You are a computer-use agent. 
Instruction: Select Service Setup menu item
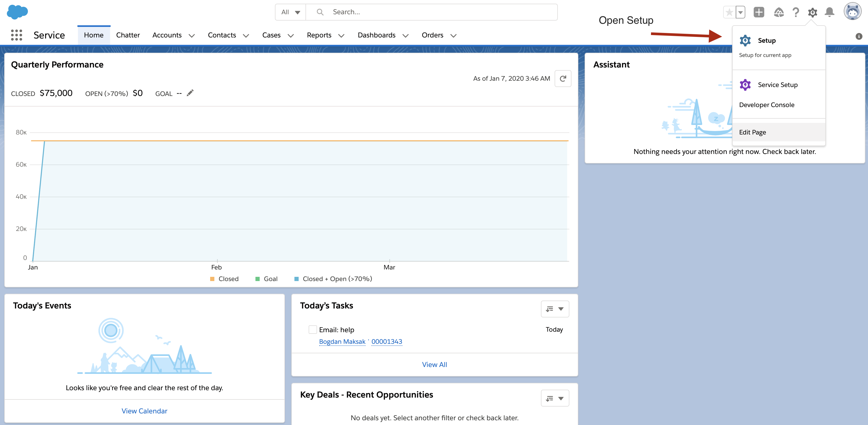click(x=779, y=85)
